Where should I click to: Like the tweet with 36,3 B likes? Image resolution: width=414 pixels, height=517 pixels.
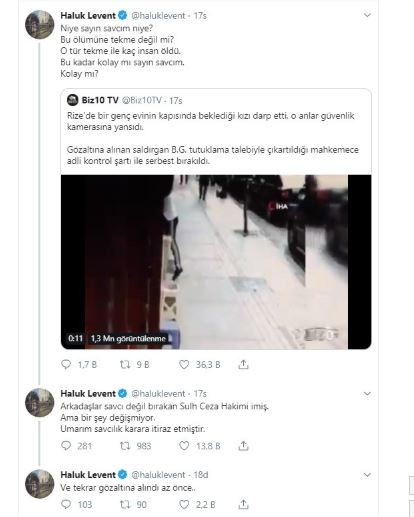coord(184,364)
